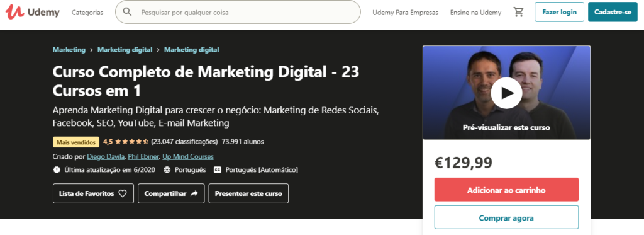Click the Compartilhar button
Viewport: 644px width, 235px height.
pyautogui.click(x=170, y=193)
